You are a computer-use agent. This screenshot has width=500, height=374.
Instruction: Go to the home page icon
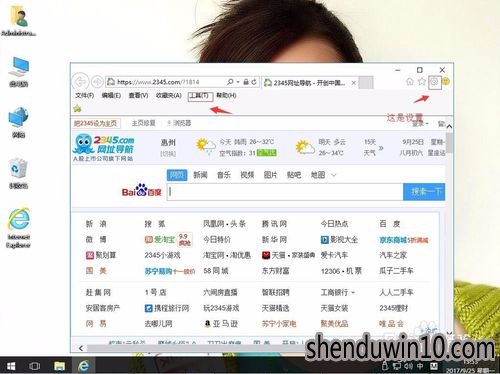410,81
